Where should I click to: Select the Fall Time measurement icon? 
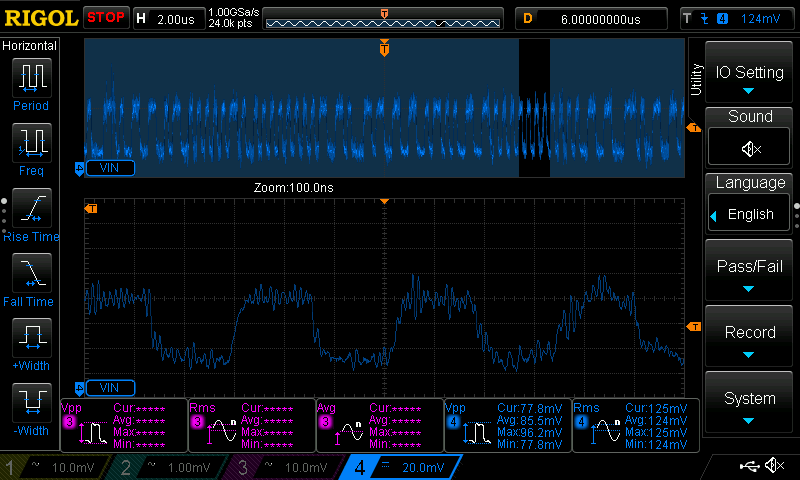point(32,272)
